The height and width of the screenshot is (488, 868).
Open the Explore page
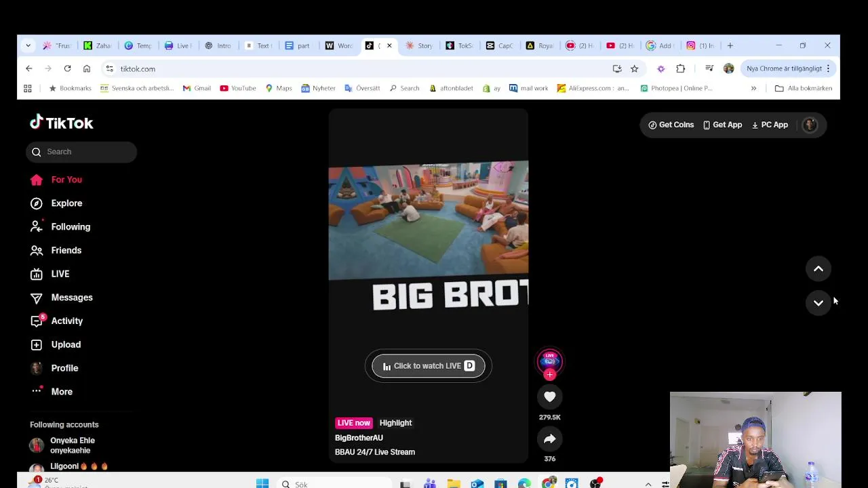click(x=56, y=203)
